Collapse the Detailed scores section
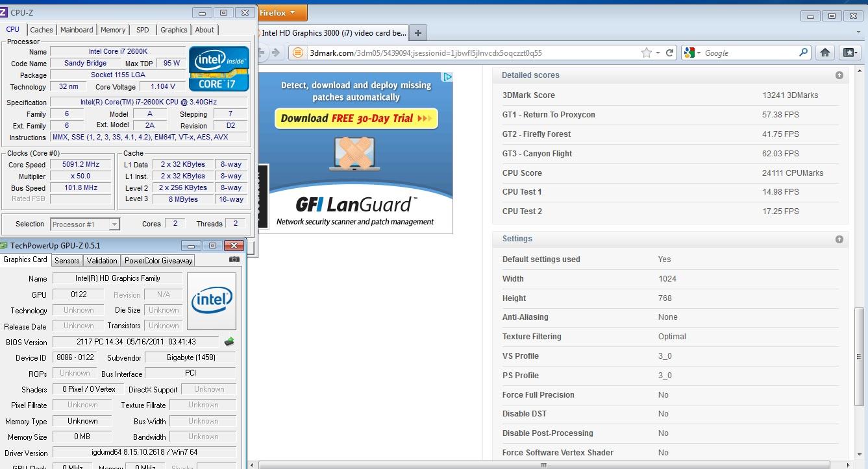 click(839, 75)
